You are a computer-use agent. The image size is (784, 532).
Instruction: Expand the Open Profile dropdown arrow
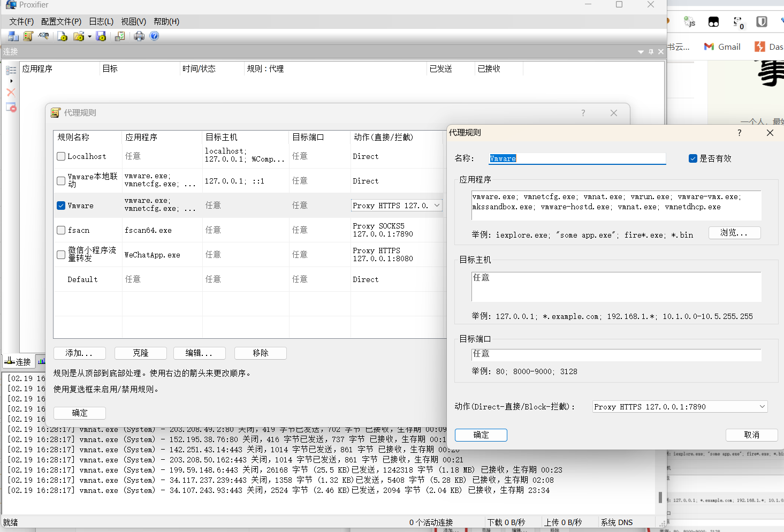point(89,37)
